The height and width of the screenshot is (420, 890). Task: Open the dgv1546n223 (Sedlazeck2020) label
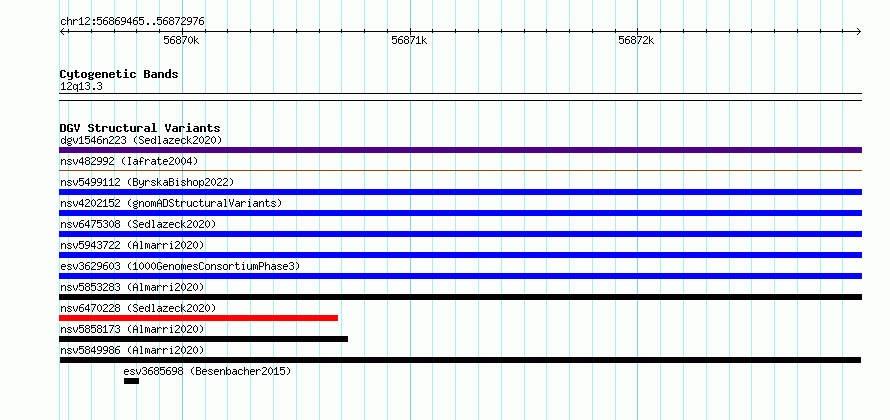coord(141,140)
